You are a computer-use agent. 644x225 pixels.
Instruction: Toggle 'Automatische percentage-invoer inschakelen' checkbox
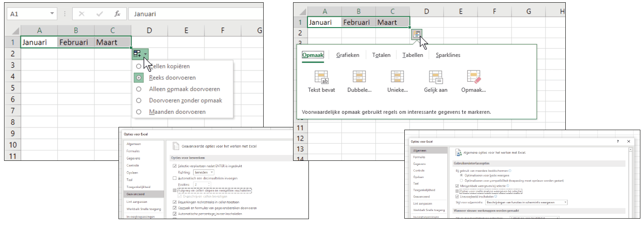click(175, 214)
